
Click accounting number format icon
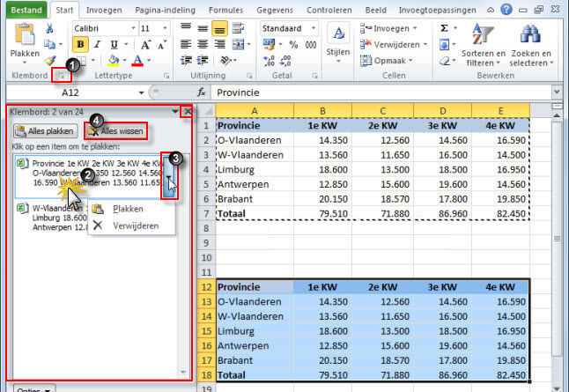click(269, 45)
